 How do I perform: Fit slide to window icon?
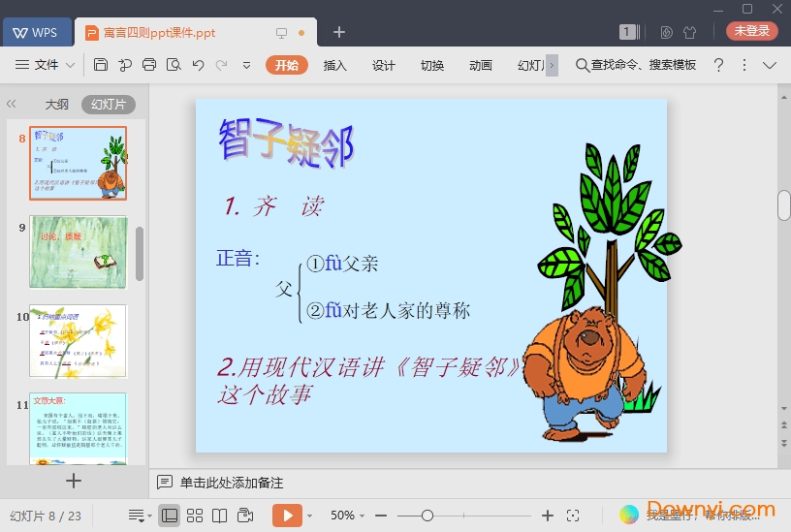573,516
